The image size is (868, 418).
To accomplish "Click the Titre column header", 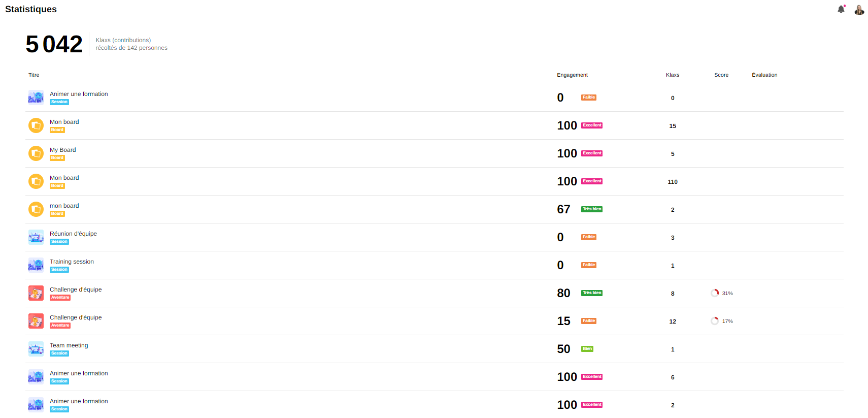I will point(34,75).
